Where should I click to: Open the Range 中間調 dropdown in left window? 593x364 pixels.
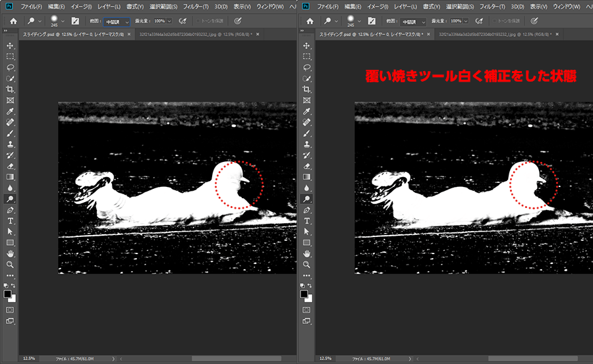pyautogui.click(x=117, y=22)
